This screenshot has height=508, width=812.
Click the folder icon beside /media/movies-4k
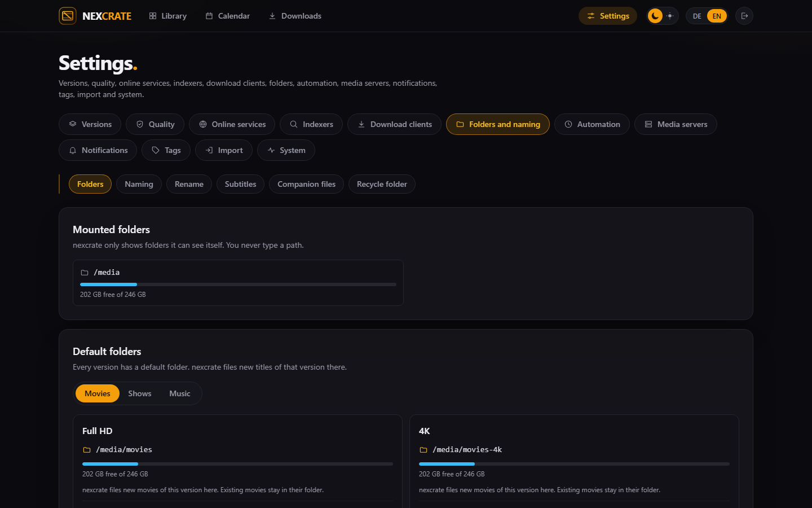[x=423, y=450]
